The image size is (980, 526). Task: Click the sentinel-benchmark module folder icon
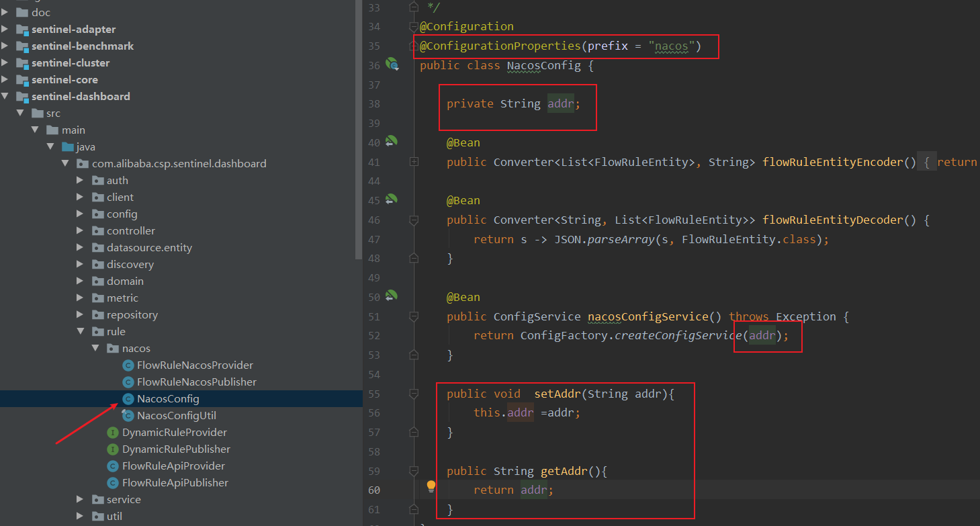[21, 46]
